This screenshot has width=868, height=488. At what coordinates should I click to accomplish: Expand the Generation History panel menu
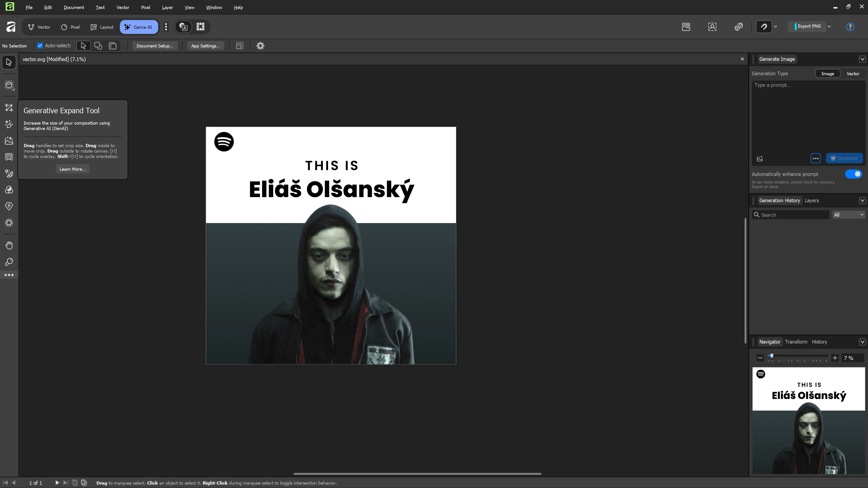pos(862,201)
